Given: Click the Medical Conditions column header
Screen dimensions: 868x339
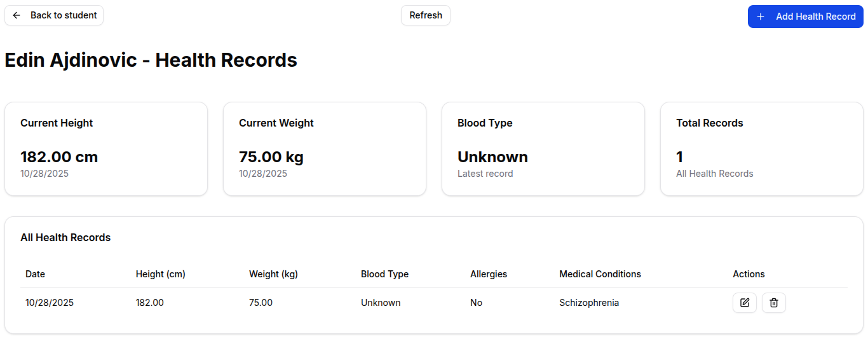Looking at the screenshot, I should coord(600,274).
